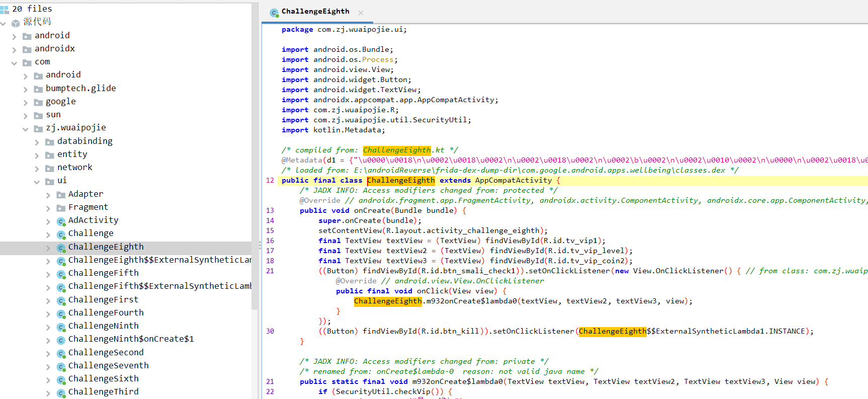868x399 pixels.
Task: Click the ChallengeNinth class icon
Action: [61, 327]
